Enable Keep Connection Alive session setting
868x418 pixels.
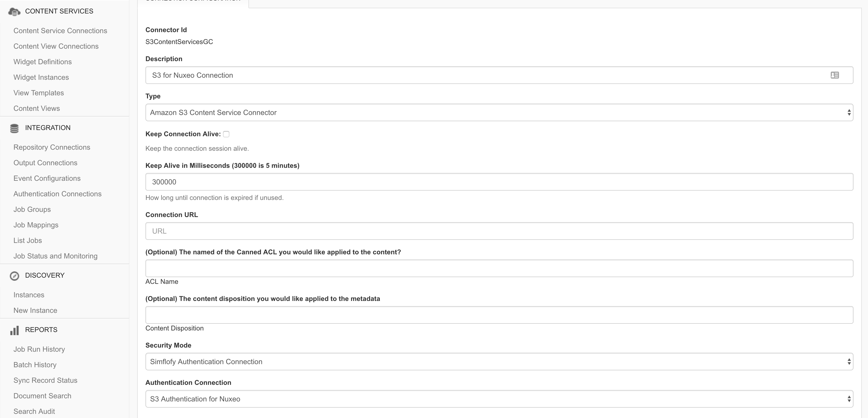point(226,134)
